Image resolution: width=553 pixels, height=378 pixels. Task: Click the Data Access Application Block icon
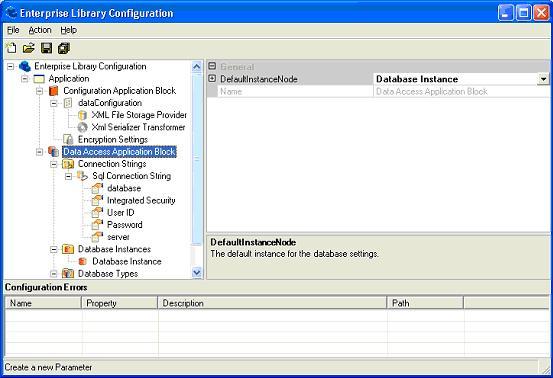pos(54,152)
